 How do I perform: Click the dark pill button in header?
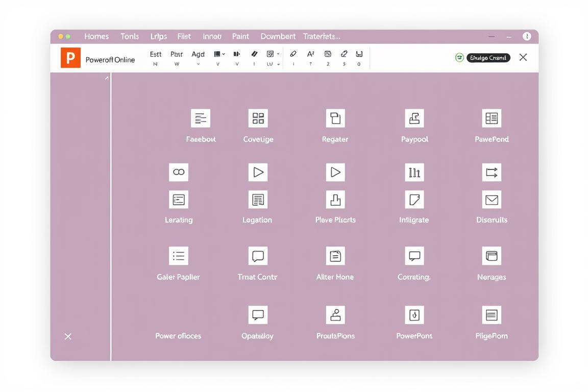[x=488, y=58]
